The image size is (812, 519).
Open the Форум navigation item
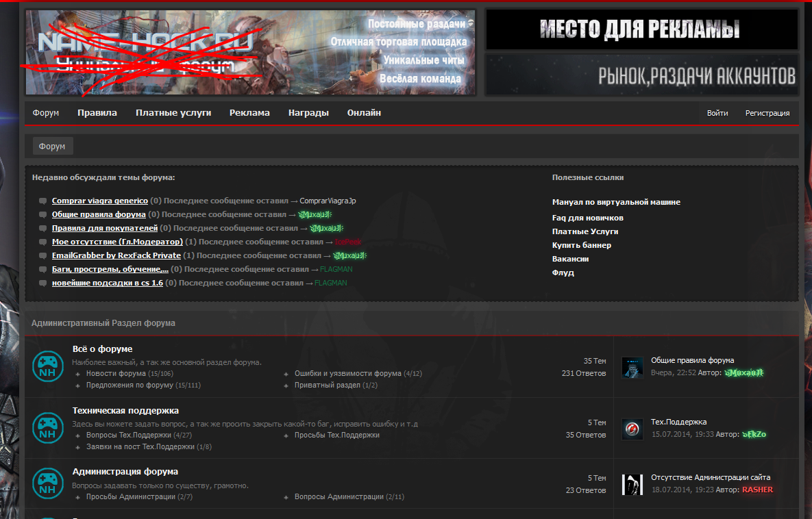tap(46, 113)
